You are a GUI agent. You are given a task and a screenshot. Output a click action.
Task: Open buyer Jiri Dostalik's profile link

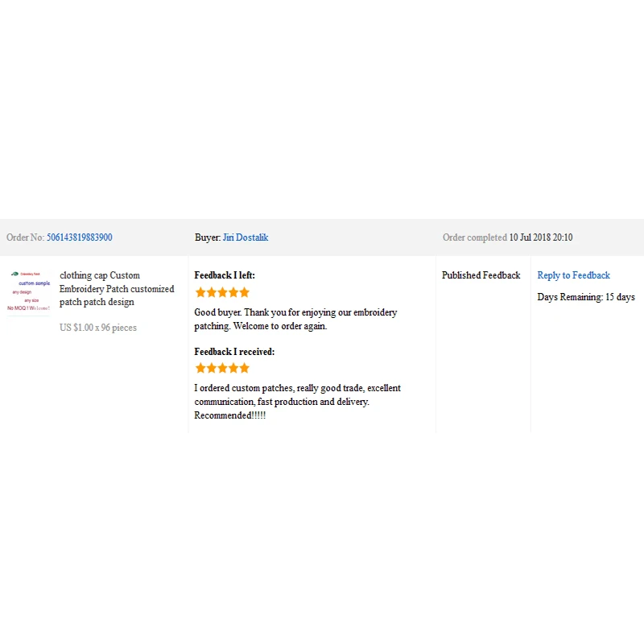tap(246, 237)
